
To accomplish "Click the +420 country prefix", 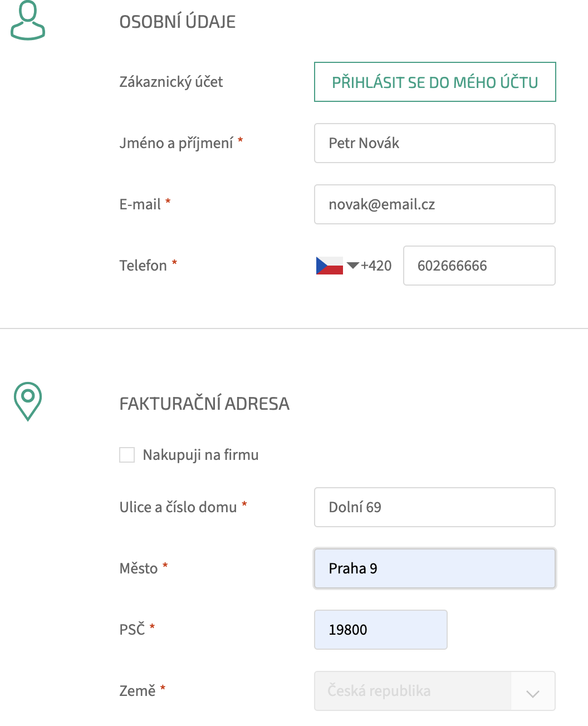I will tap(376, 266).
